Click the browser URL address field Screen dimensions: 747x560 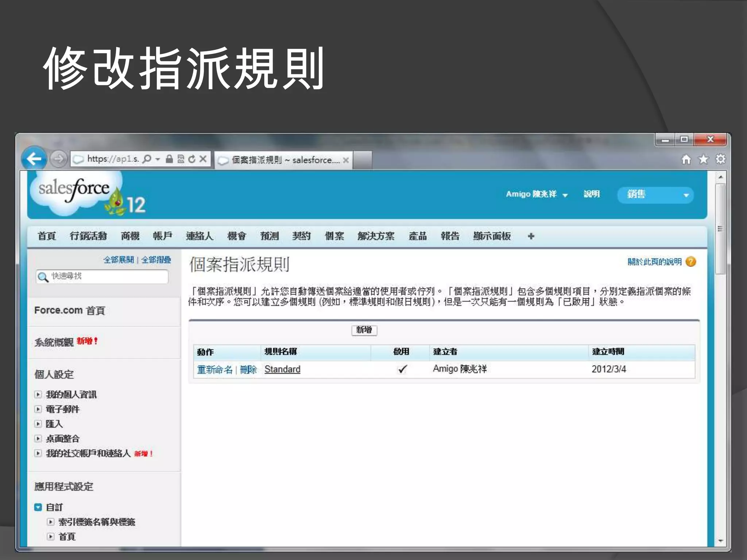coord(113,159)
